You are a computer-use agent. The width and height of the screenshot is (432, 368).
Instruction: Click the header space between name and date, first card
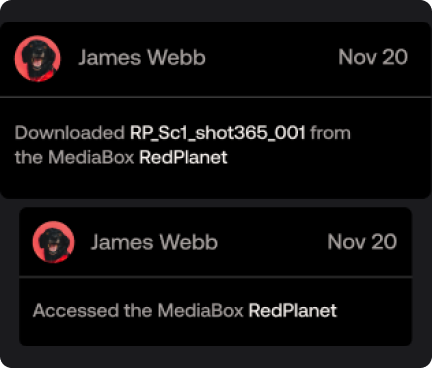pyautogui.click(x=272, y=57)
